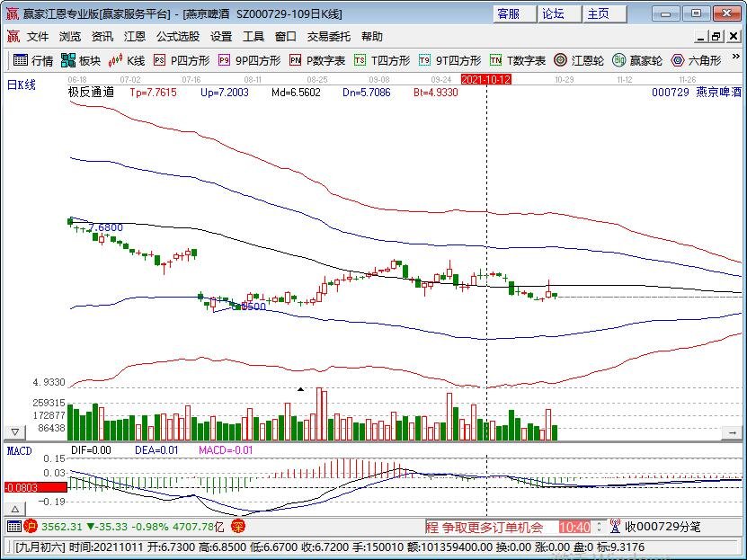Switch to K线 candlestick chart tool
The image size is (747, 560).
(127, 60)
